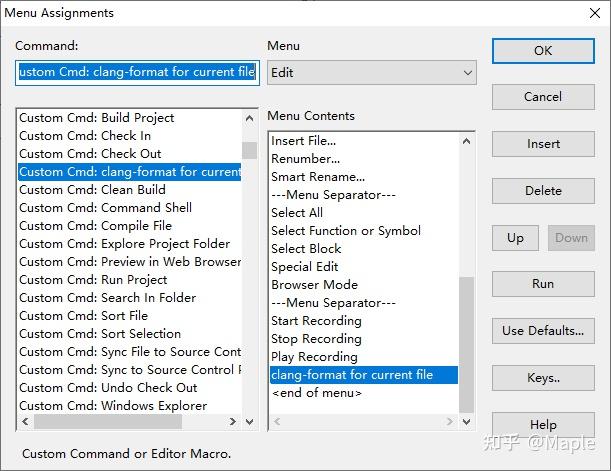
Task: Select Start Recording menu entry
Action: coord(316,321)
